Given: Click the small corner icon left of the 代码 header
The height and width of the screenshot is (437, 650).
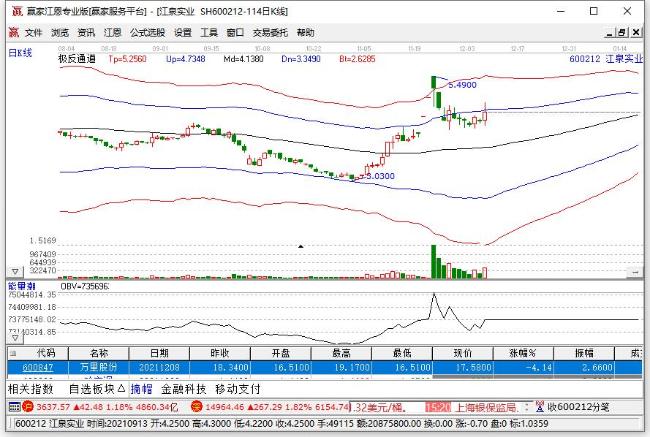Looking at the screenshot, I should 13,353.
